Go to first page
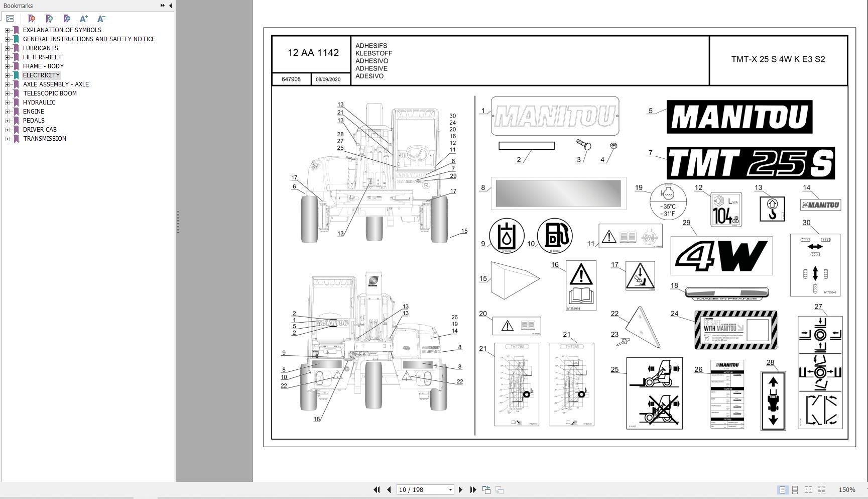The height and width of the screenshot is (499, 868). [x=377, y=489]
